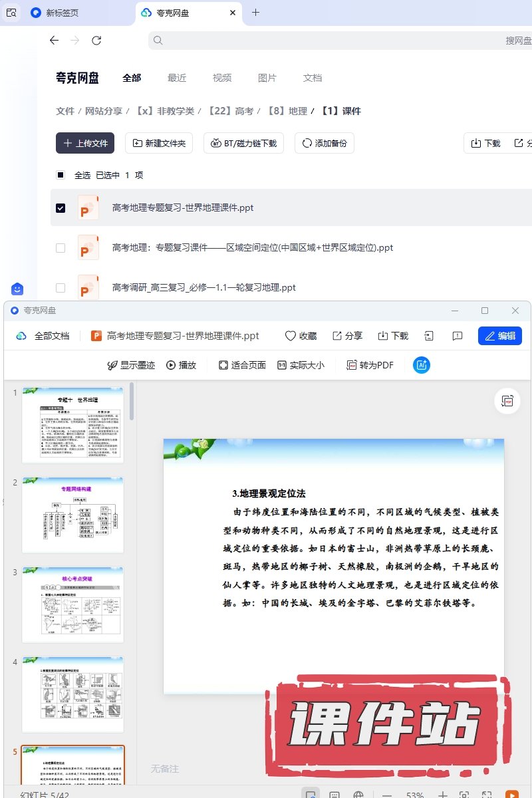Click the floating PDF export icon

(508, 401)
